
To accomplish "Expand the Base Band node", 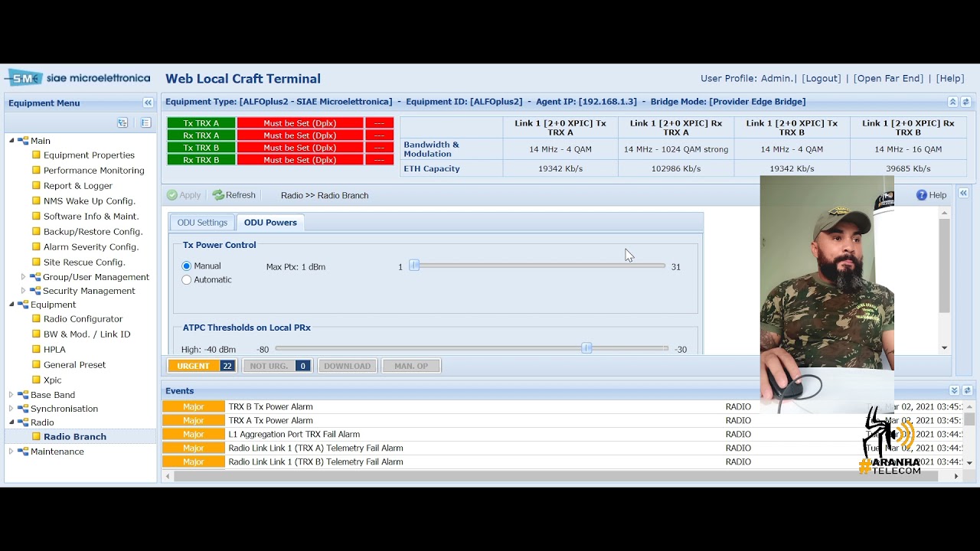I will tap(11, 395).
